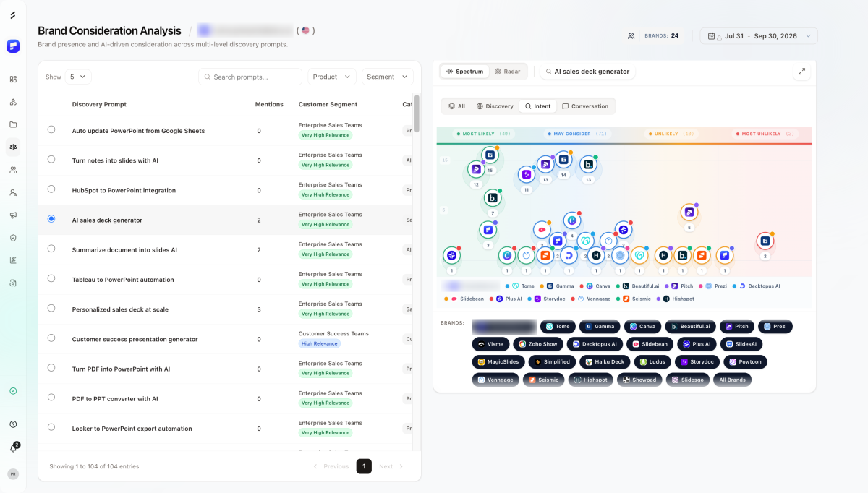Screen dimensions: 868x493
Task: Click the Unlikely (18) zone label
Action: pyautogui.click(x=670, y=134)
